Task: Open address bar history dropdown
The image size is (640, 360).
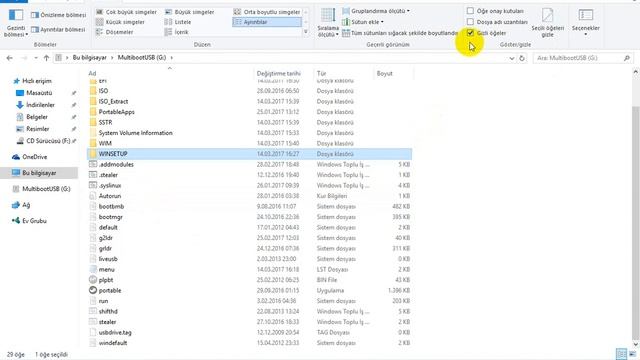Action: pyautogui.click(x=512, y=58)
